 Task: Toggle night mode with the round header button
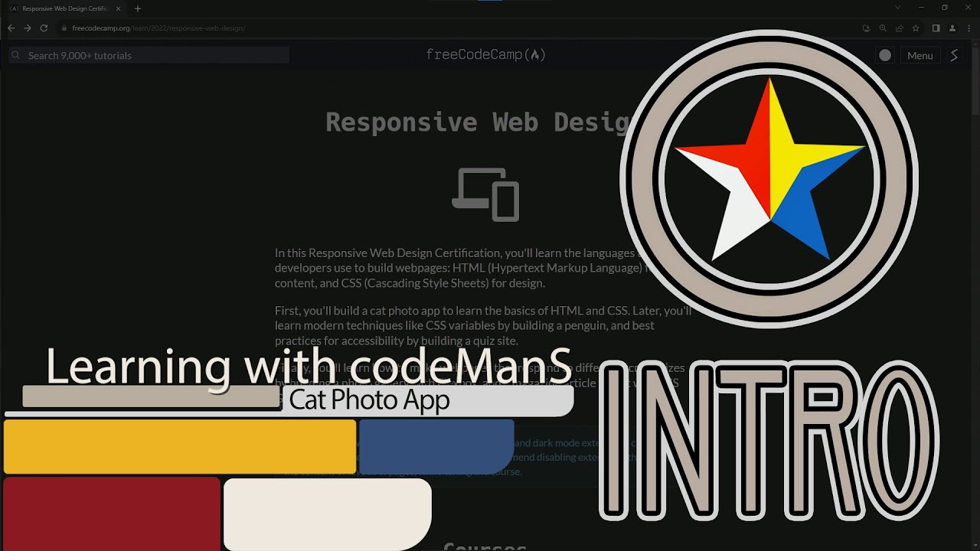pyautogui.click(x=885, y=55)
